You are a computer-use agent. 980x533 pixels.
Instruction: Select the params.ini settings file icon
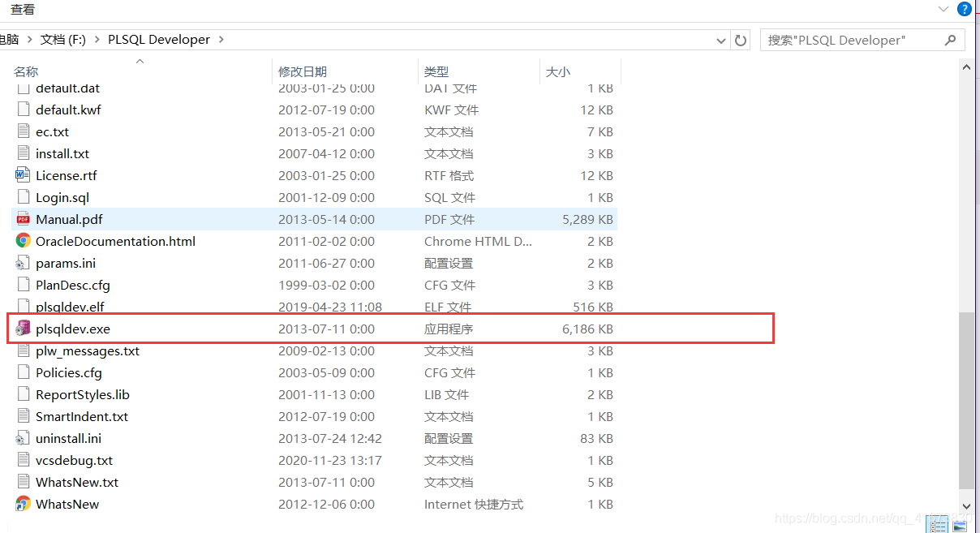point(23,263)
